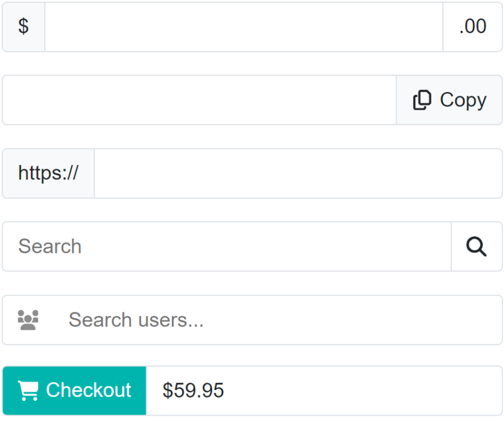Screen dimensions: 504x421
Task: Click the word Copy in the button
Action: pyautogui.click(x=463, y=100)
